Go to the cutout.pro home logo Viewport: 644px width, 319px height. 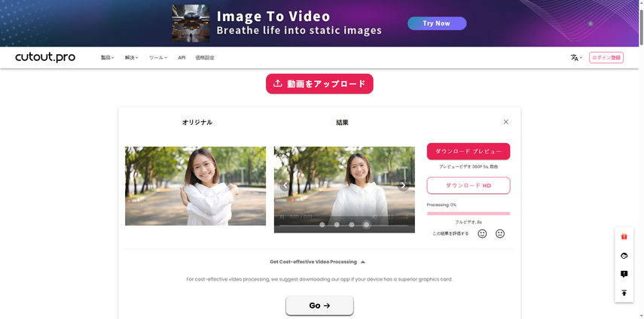click(x=45, y=57)
